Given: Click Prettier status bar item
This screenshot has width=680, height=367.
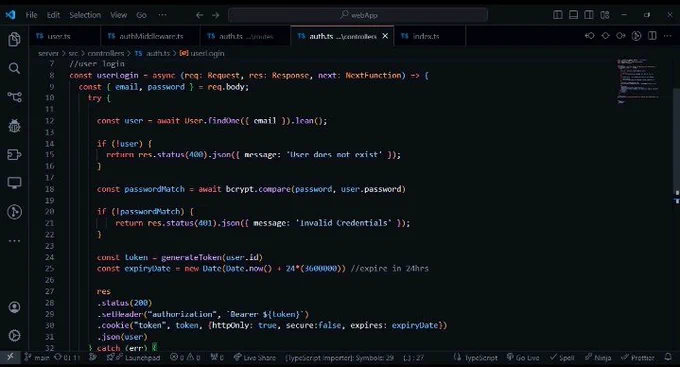Looking at the screenshot, I should pyautogui.click(x=638, y=357).
